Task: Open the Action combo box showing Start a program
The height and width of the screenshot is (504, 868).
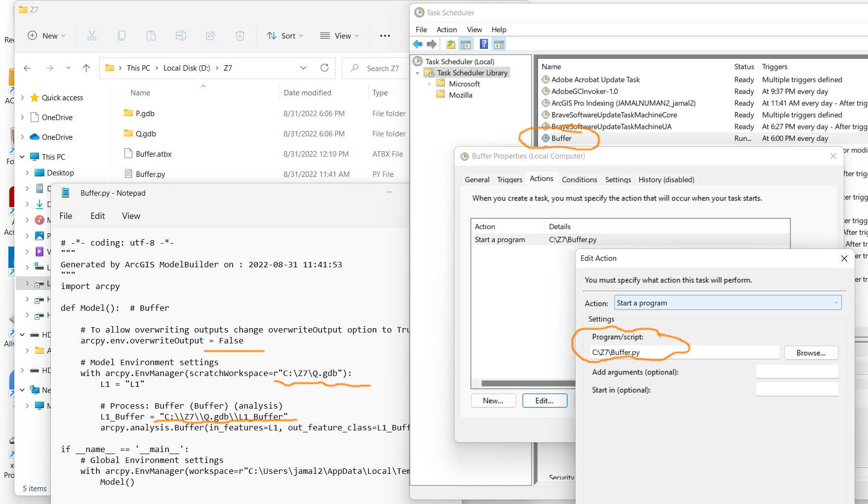Action: (x=728, y=303)
